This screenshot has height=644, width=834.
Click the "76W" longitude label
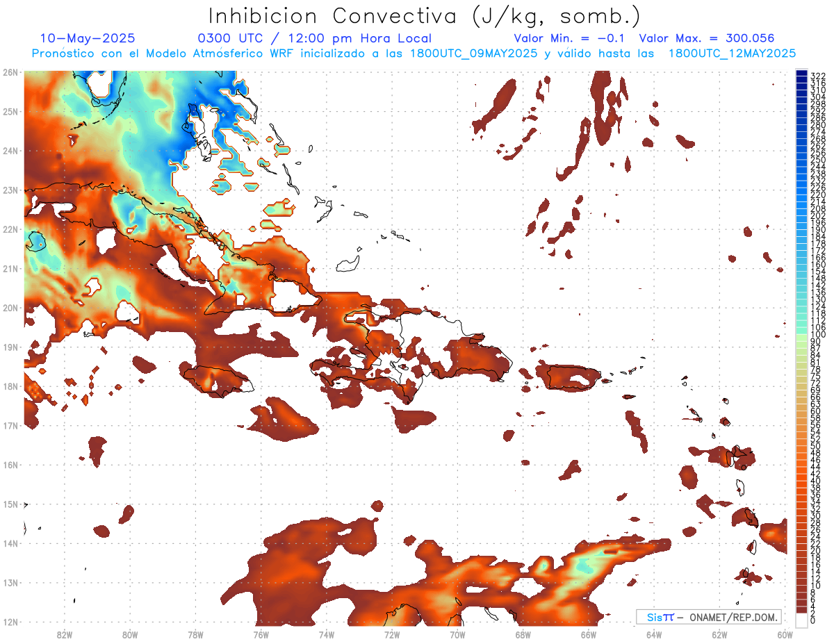tap(261, 634)
